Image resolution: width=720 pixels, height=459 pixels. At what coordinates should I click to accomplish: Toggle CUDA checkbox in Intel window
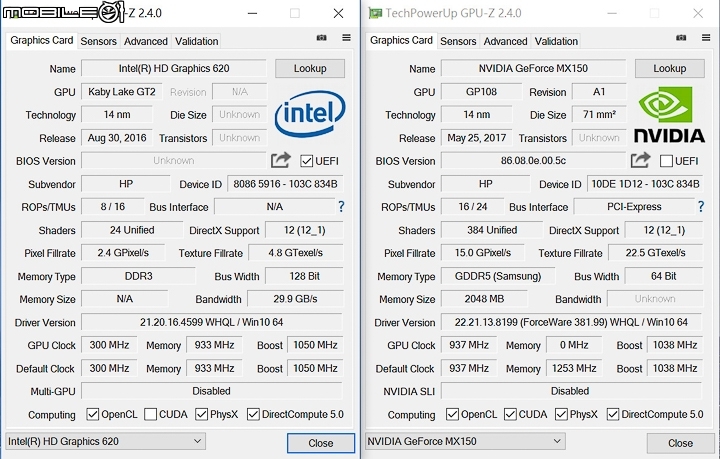coord(150,414)
